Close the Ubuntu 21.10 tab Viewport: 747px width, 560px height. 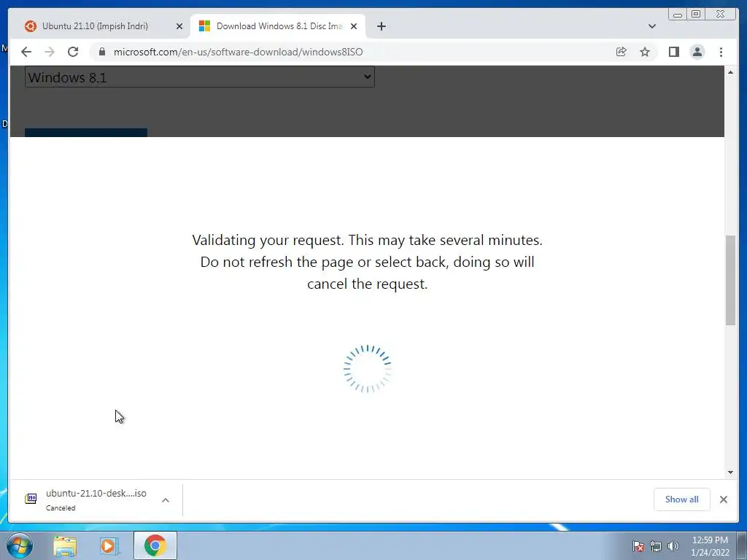click(x=179, y=26)
